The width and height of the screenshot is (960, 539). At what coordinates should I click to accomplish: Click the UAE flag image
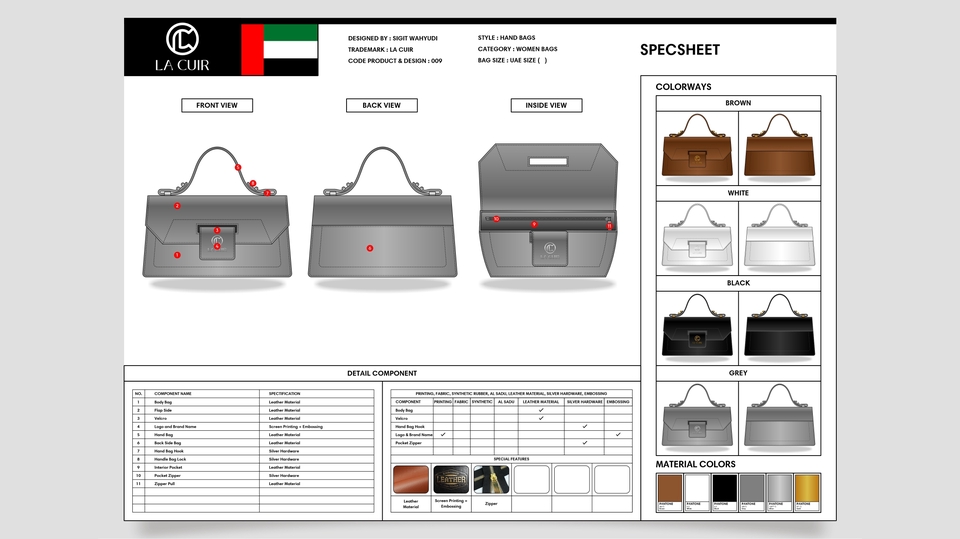tap(280, 50)
